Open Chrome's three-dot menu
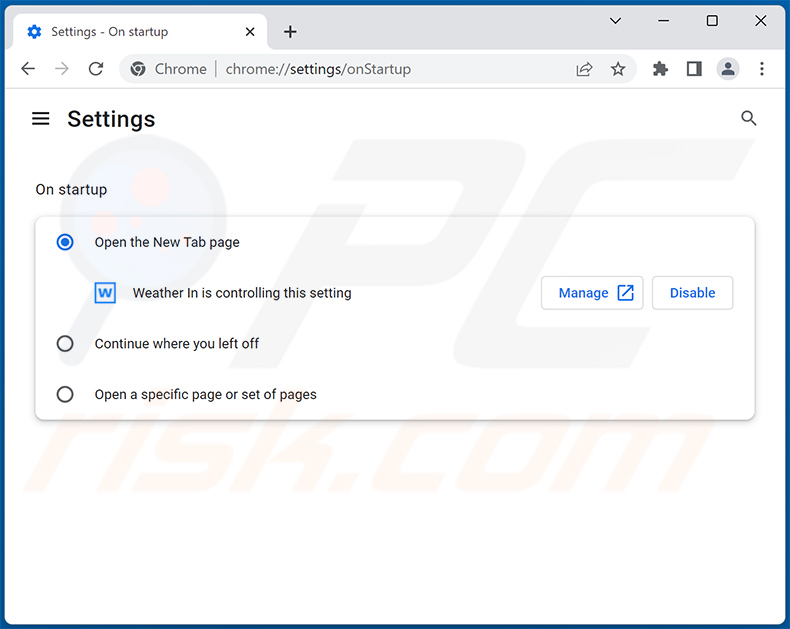Viewport: 790px width, 629px height. (x=762, y=69)
